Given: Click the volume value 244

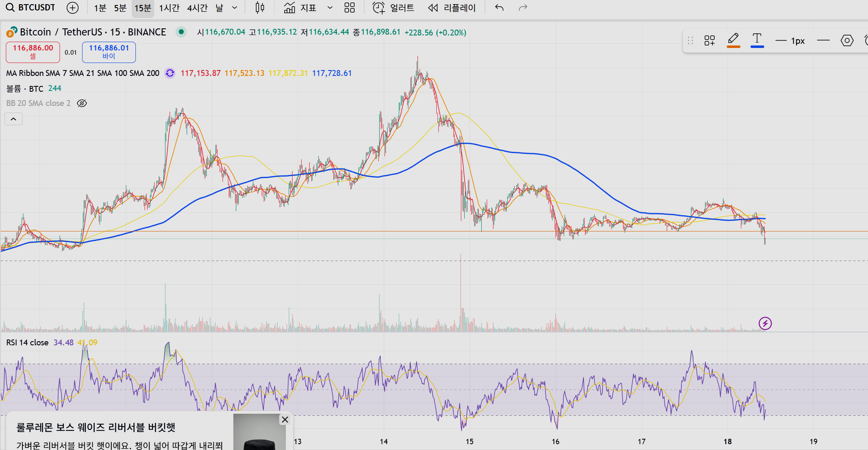Looking at the screenshot, I should 55,88.
